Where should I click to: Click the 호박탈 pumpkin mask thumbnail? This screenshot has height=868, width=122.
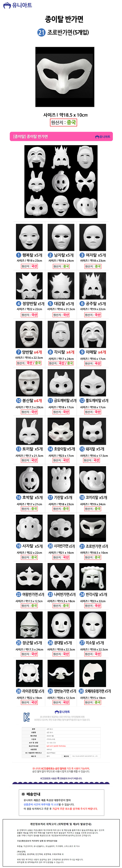tap(29, 479)
